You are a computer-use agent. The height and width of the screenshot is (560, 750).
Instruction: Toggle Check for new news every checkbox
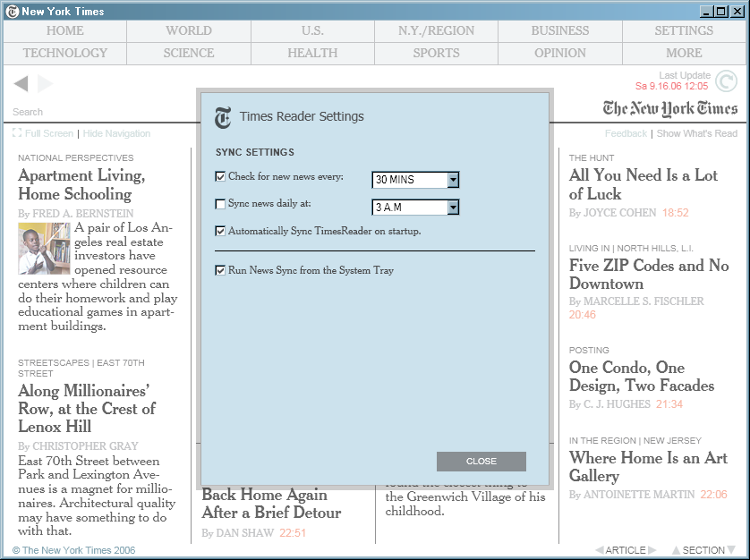coord(220,176)
